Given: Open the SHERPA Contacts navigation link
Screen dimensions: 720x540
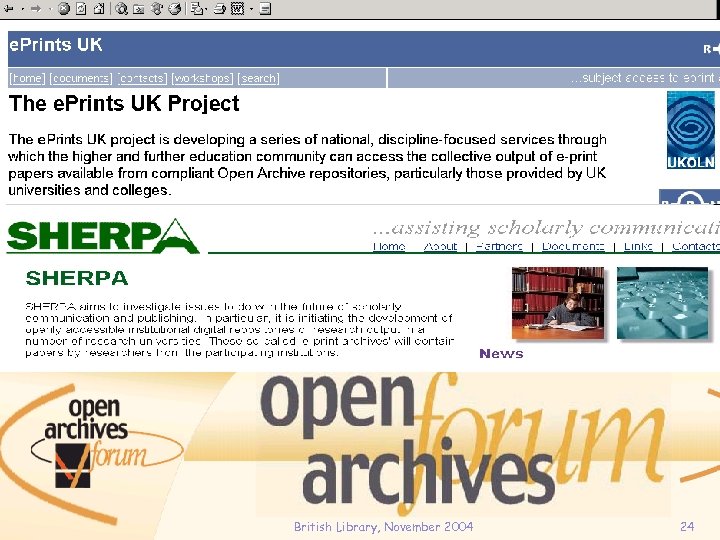Looking at the screenshot, I should 696,247.
